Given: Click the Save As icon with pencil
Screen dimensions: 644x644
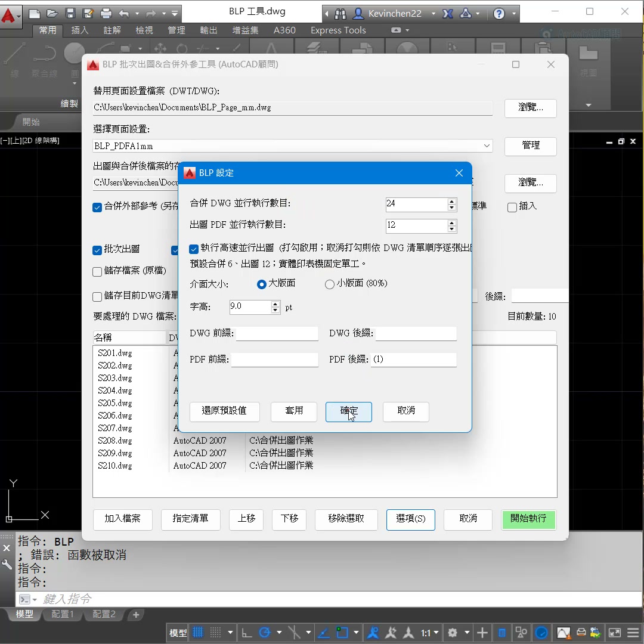Looking at the screenshot, I should (x=88, y=14).
